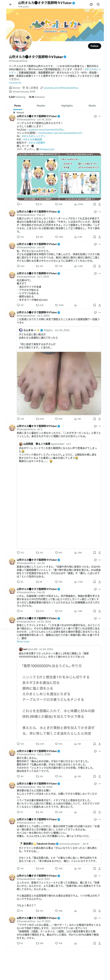The height and width of the screenshot is (980, 110).
Task: Go back using the top arrow
Action: [11, 5]
